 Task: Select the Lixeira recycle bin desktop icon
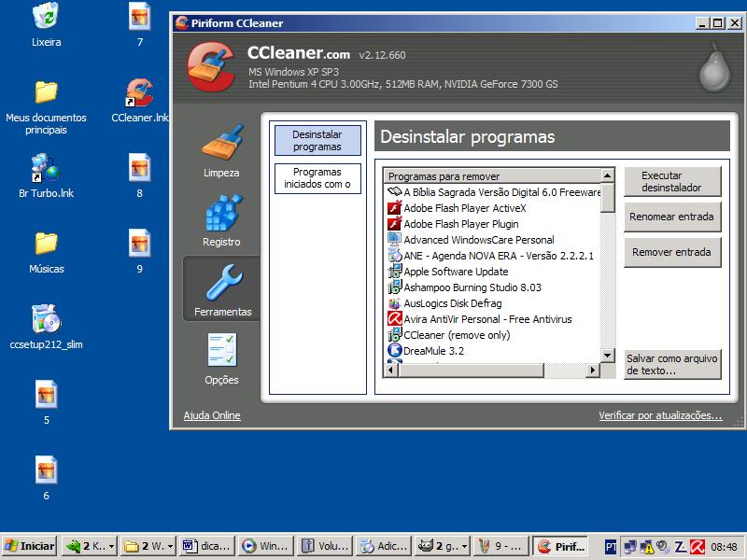coord(46,24)
